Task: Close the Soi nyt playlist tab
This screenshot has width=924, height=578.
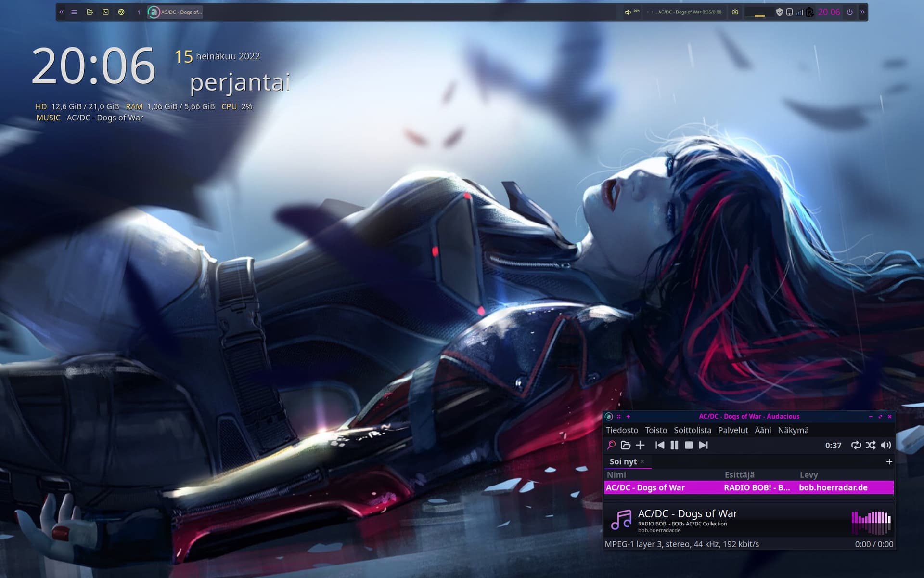Action: pos(642,461)
